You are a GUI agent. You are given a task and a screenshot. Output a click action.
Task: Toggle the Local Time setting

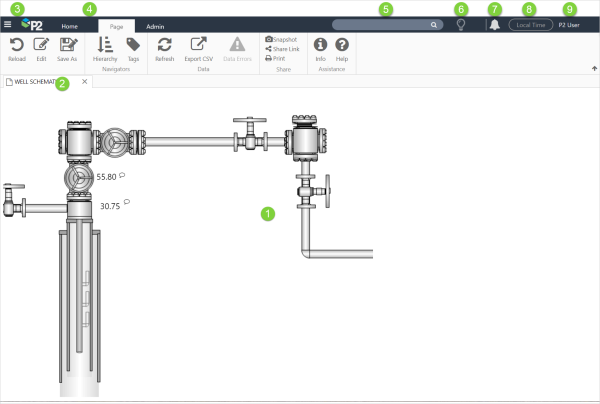[x=530, y=25]
